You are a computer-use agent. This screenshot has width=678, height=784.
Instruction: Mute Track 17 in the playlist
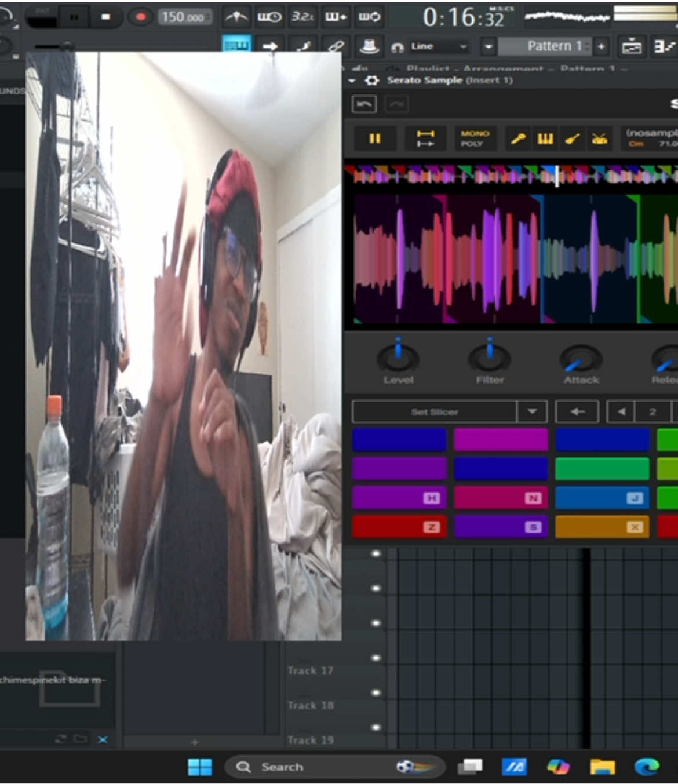(x=376, y=658)
